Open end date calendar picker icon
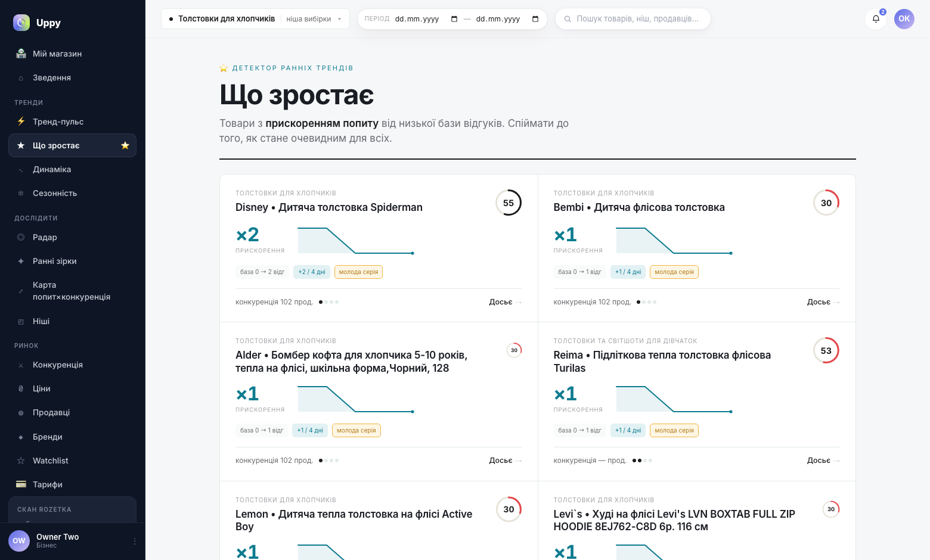Screen dimensions: 930x560 click(x=535, y=19)
